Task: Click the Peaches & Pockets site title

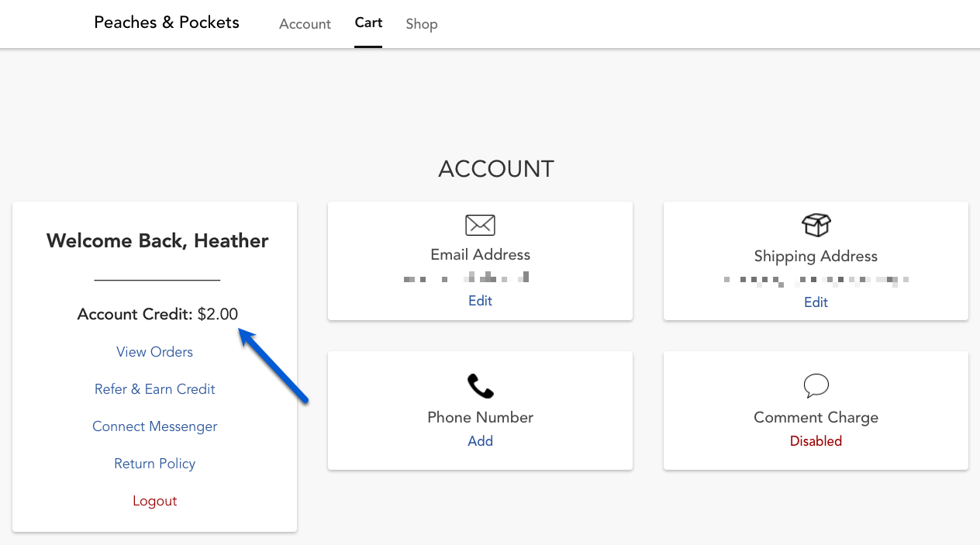Action: coord(167,22)
